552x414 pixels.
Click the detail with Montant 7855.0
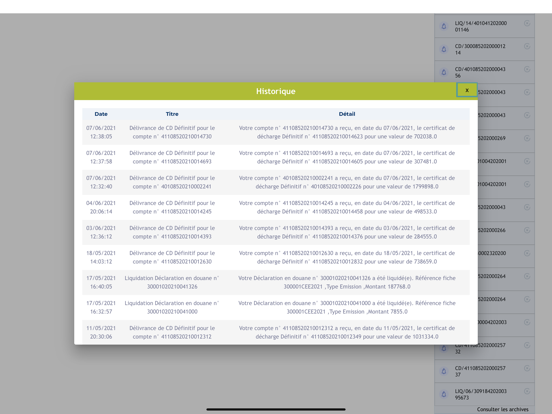(x=347, y=307)
